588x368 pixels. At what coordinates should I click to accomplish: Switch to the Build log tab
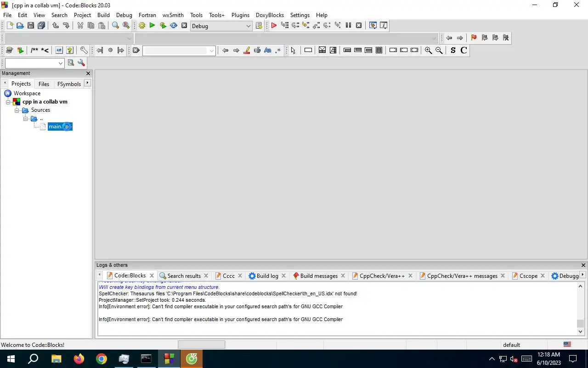tap(267, 276)
